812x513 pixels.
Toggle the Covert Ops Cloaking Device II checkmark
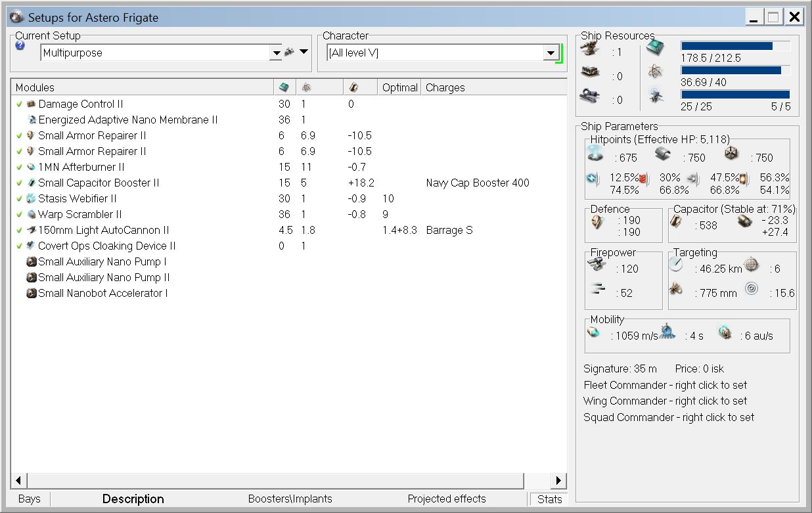point(19,246)
